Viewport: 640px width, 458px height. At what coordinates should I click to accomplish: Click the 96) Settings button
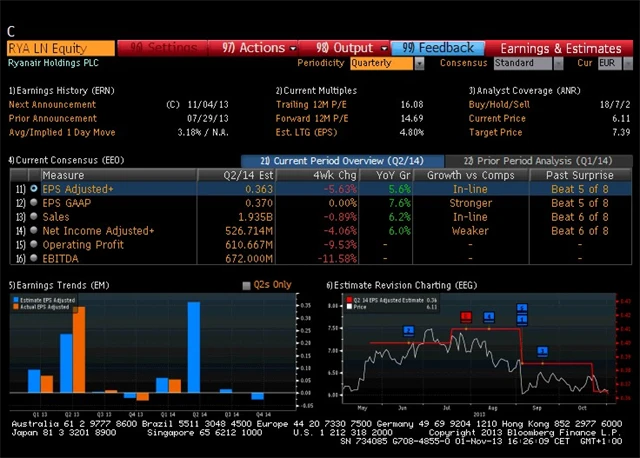tap(163, 48)
